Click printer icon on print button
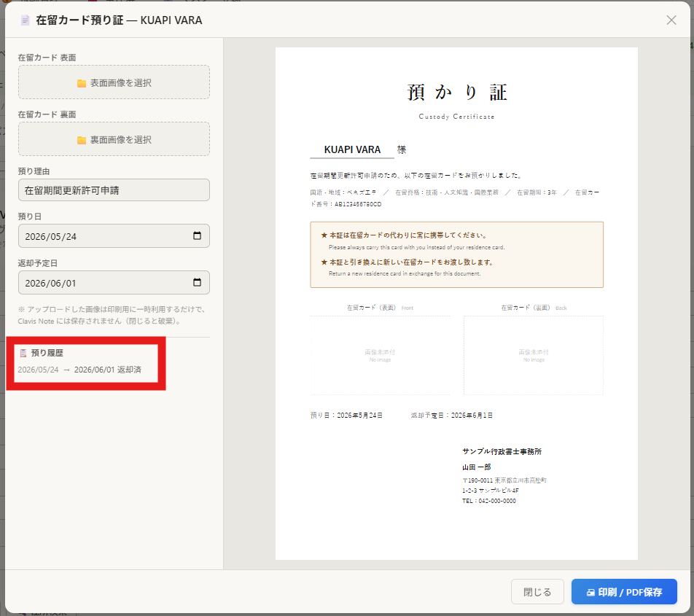 [590, 592]
